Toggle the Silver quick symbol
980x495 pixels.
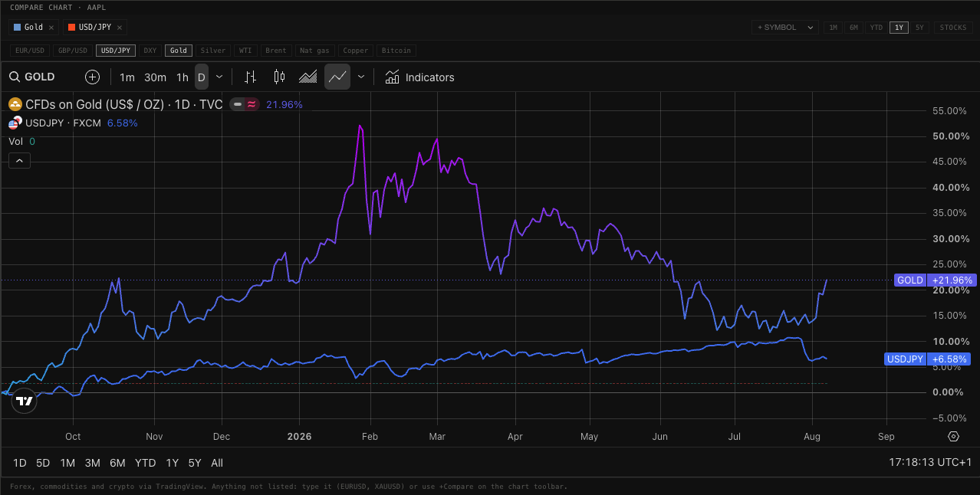(x=213, y=51)
